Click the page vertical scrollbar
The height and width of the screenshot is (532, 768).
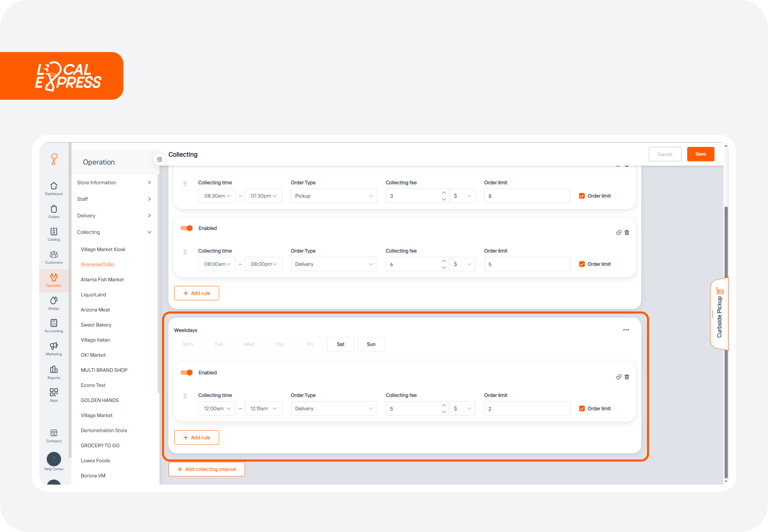[x=726, y=343]
